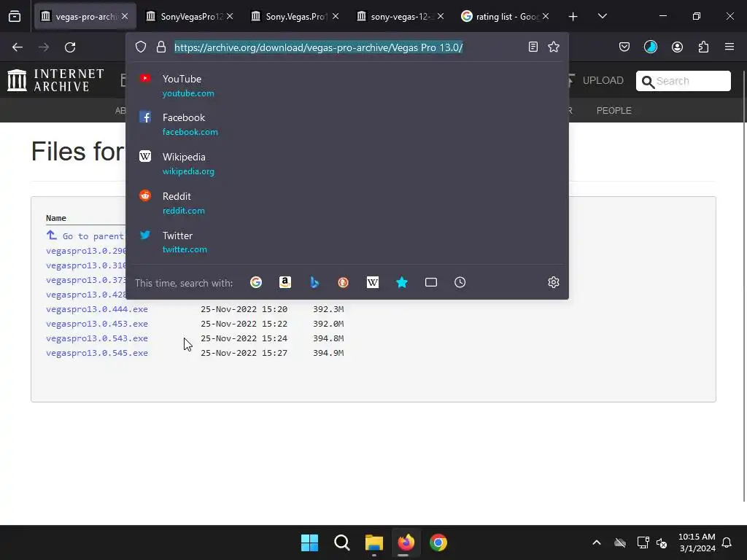Open tracking protection shield icon
This screenshot has width=747, height=560.
click(141, 47)
